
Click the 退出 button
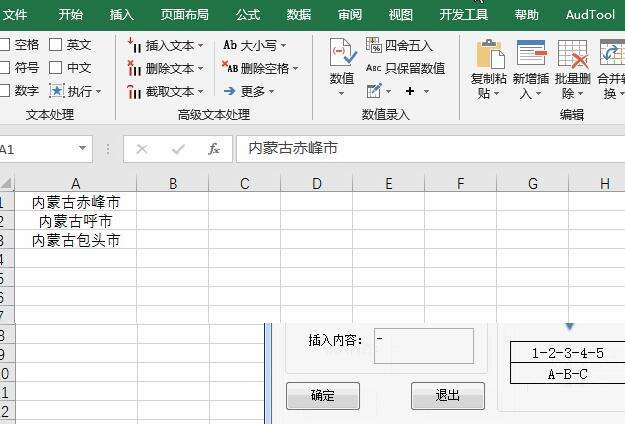448,396
